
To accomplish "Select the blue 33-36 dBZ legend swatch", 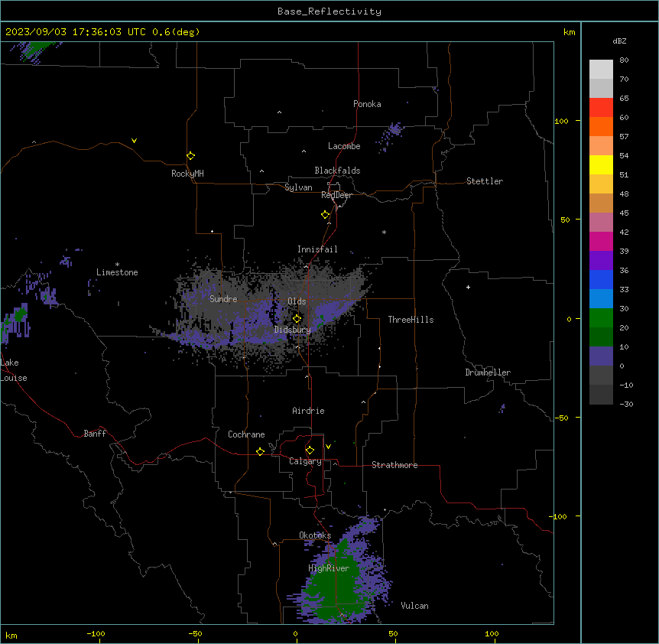I will click(601, 279).
